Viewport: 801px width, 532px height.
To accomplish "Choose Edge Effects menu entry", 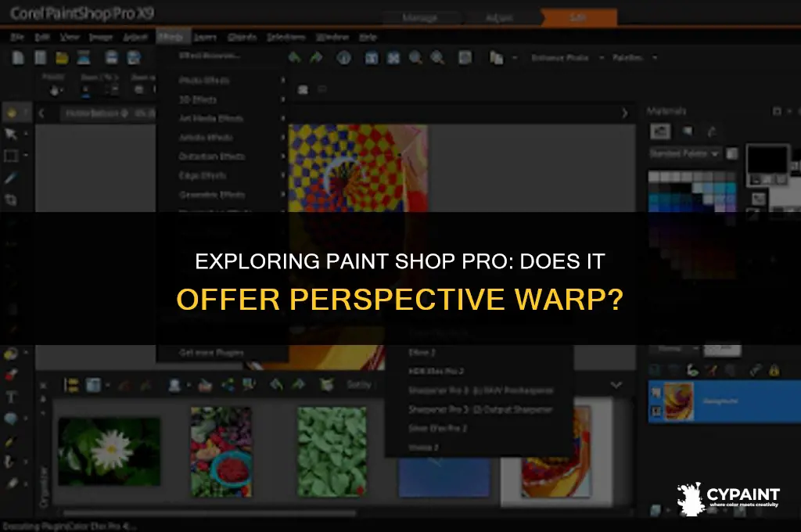I will (203, 176).
